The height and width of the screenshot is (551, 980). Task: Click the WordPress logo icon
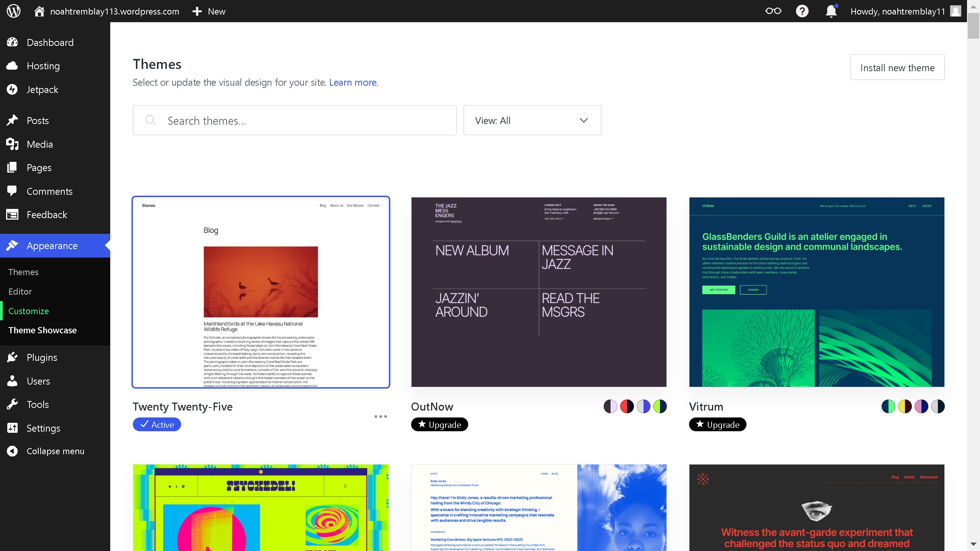coord(14,11)
